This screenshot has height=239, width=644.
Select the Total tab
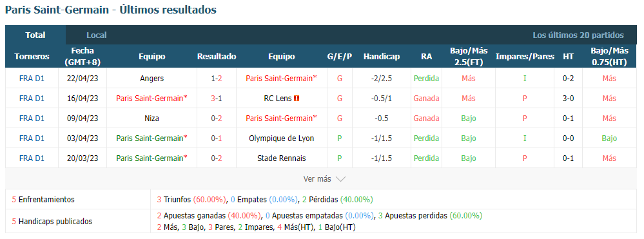[x=35, y=35]
